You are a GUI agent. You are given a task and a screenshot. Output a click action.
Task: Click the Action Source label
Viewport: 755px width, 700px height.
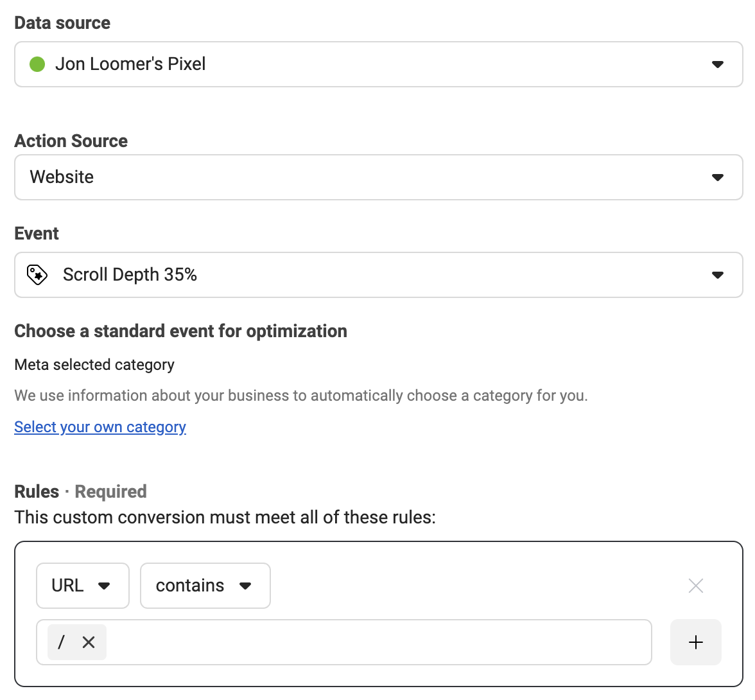click(x=71, y=141)
